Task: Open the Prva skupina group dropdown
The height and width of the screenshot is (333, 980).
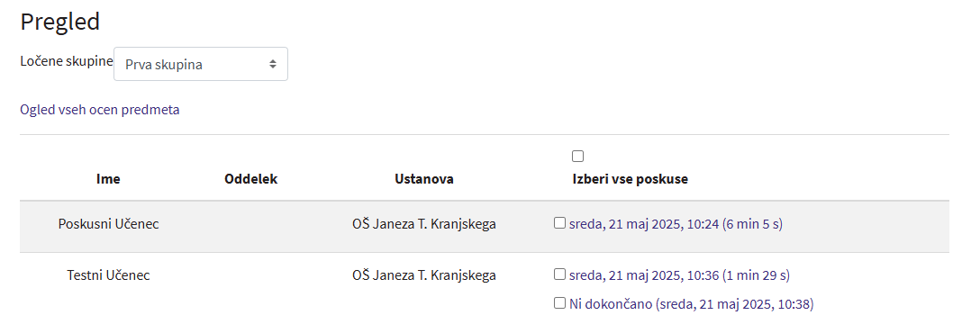Action: (x=201, y=64)
